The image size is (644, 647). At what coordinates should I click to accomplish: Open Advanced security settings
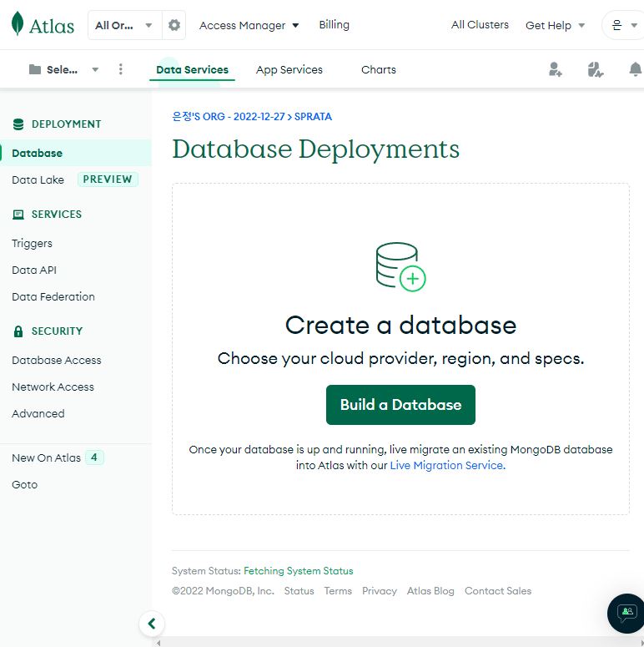pos(38,413)
